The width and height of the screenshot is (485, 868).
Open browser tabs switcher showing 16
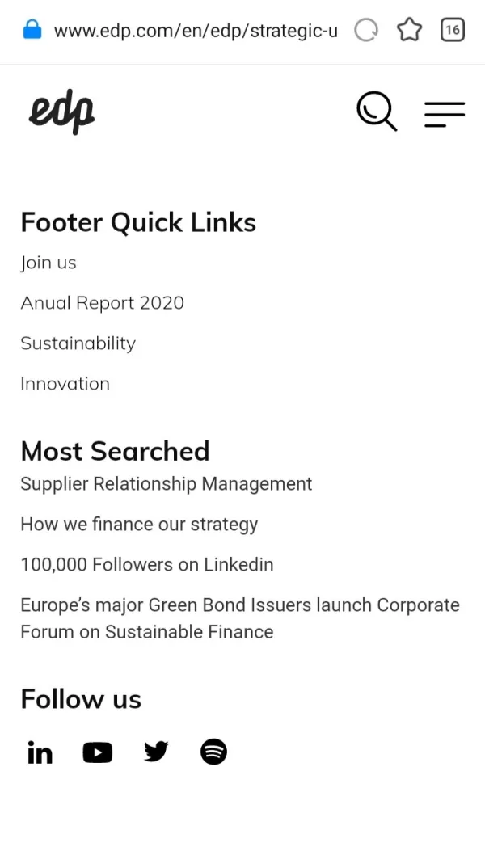(x=453, y=31)
